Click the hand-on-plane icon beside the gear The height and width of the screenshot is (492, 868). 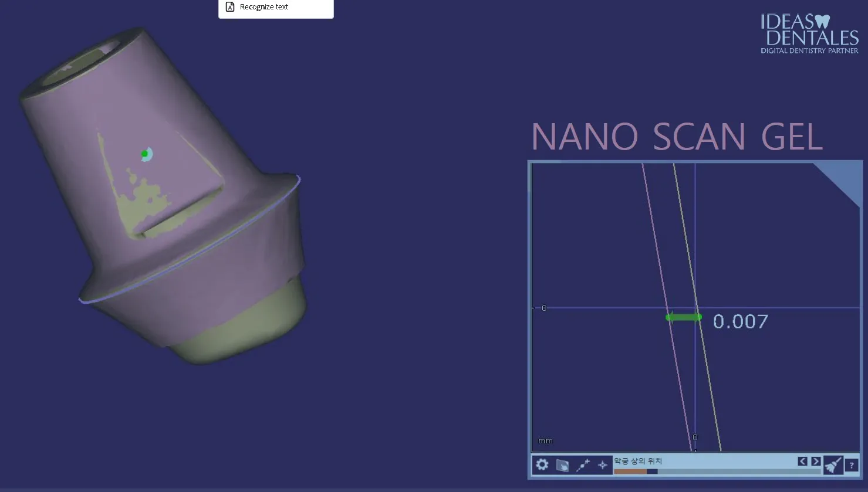tap(562, 466)
